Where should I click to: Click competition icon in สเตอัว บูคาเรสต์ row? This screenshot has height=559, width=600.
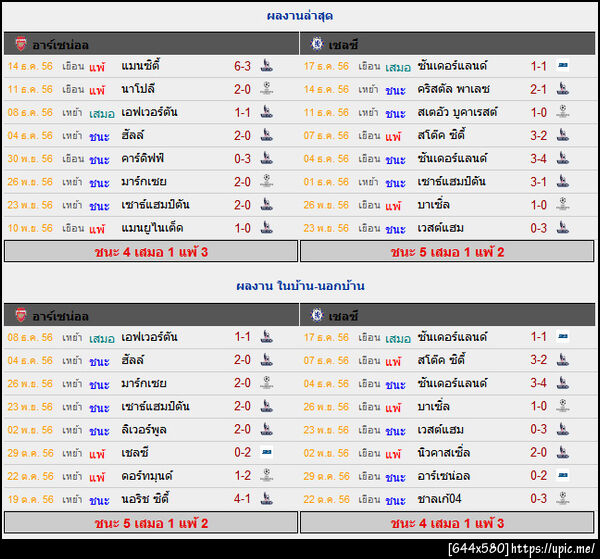pyautogui.click(x=562, y=112)
